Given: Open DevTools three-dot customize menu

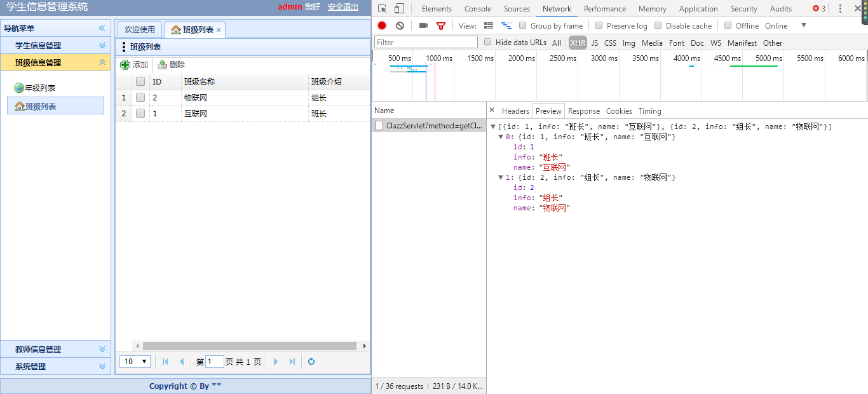Looking at the screenshot, I should coord(841,8).
